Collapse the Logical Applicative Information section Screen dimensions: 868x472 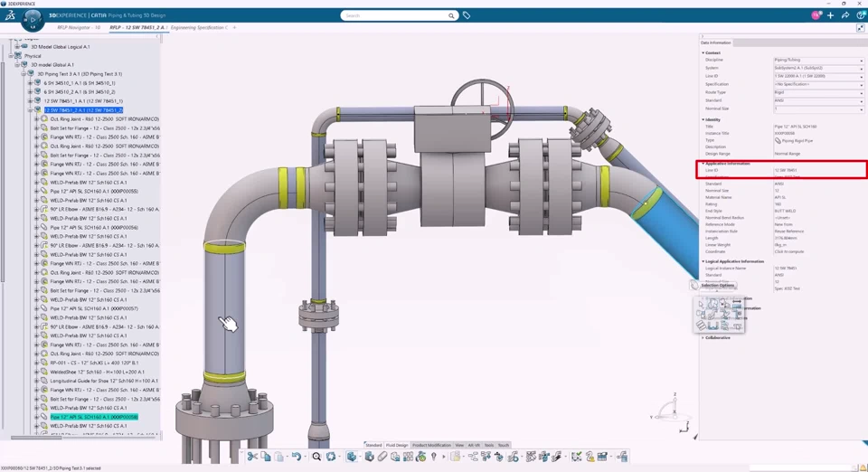tap(703, 261)
